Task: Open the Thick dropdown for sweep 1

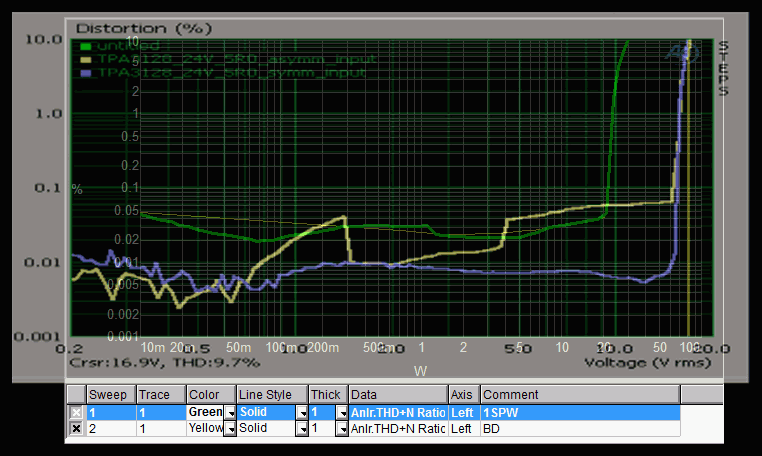Action: point(341,412)
